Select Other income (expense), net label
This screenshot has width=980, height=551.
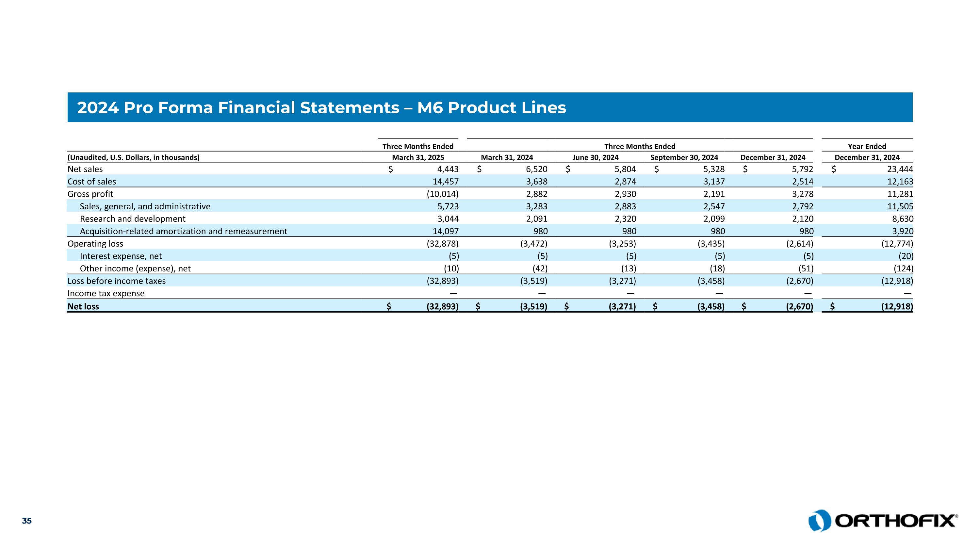[135, 269]
